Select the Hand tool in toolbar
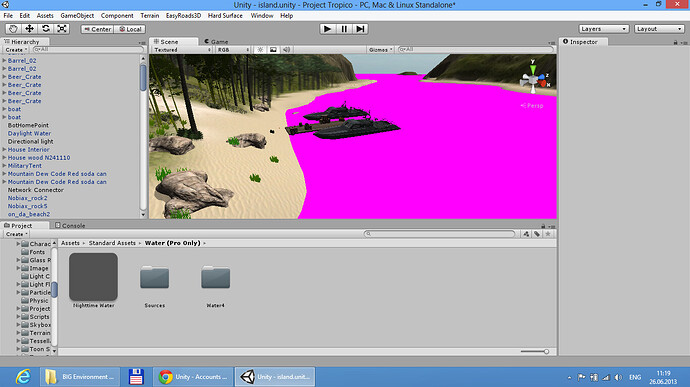690x387 pixels. (x=13, y=29)
